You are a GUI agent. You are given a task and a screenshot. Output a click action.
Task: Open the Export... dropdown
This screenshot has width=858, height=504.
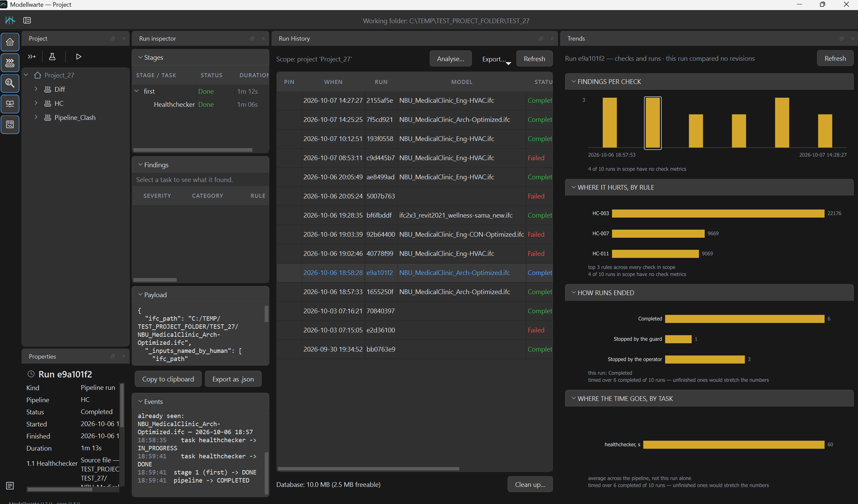point(496,59)
